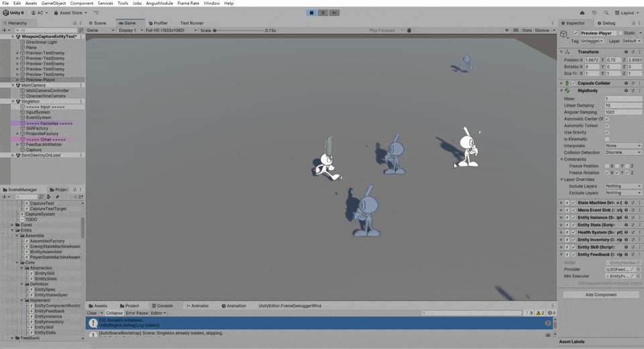Screen dimensions: 644x349
Task: Open the AngusModule menu
Action: [160, 3]
